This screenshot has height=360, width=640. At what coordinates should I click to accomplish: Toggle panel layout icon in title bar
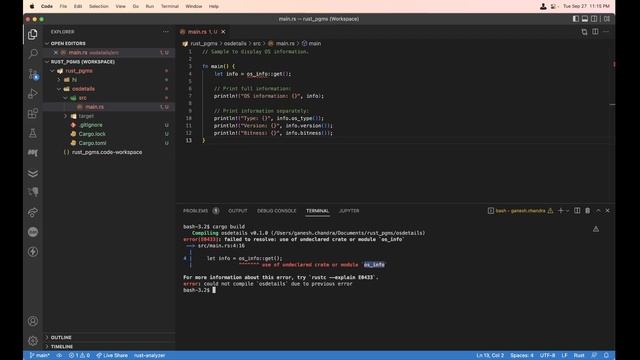point(584,19)
